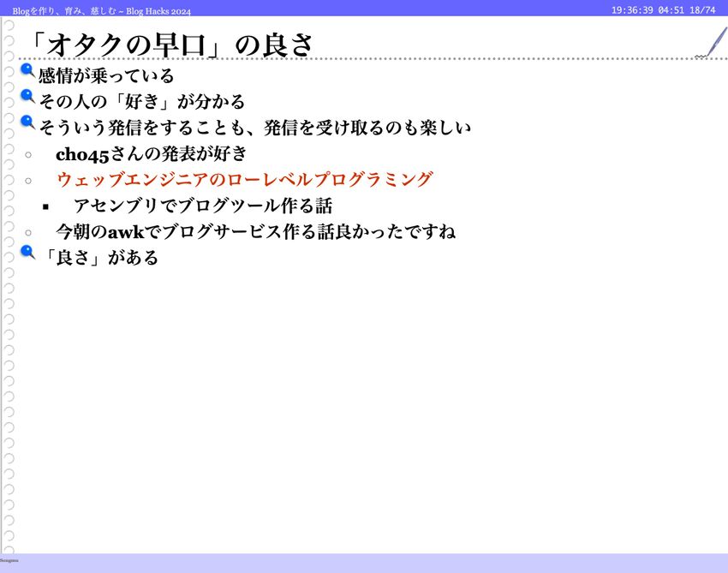Select the text cho45さんの発表が好き
This screenshot has height=573, width=728.
pos(151,154)
